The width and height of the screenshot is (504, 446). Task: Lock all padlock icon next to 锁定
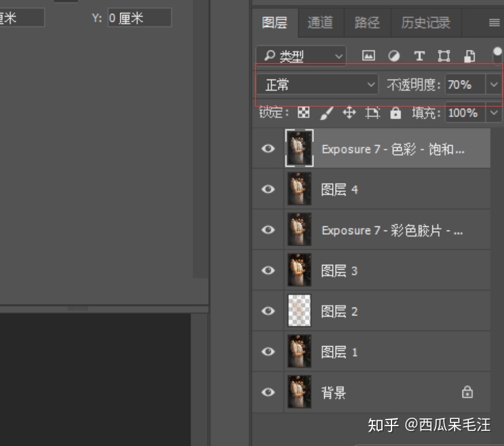click(395, 113)
